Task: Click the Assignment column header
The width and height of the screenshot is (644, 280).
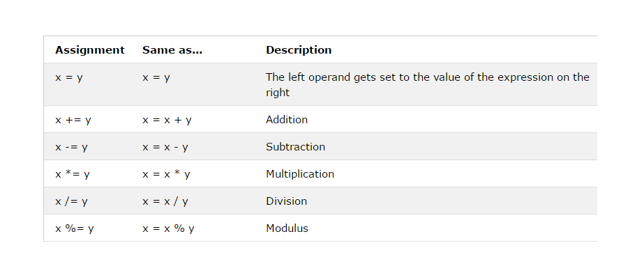Action: tap(90, 50)
